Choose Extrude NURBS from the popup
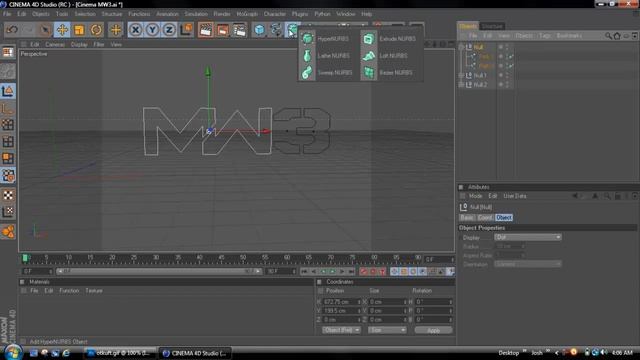The image size is (640, 360). point(389,38)
